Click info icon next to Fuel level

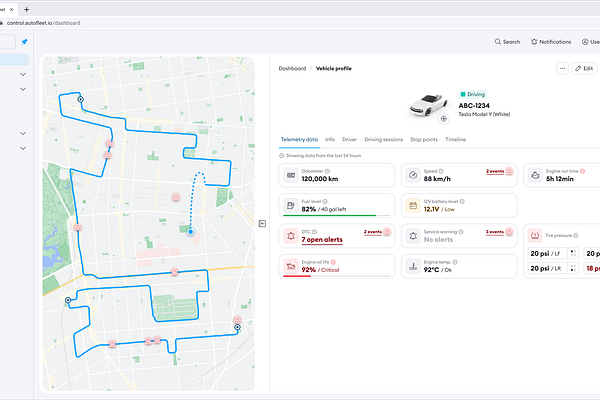[325, 201]
